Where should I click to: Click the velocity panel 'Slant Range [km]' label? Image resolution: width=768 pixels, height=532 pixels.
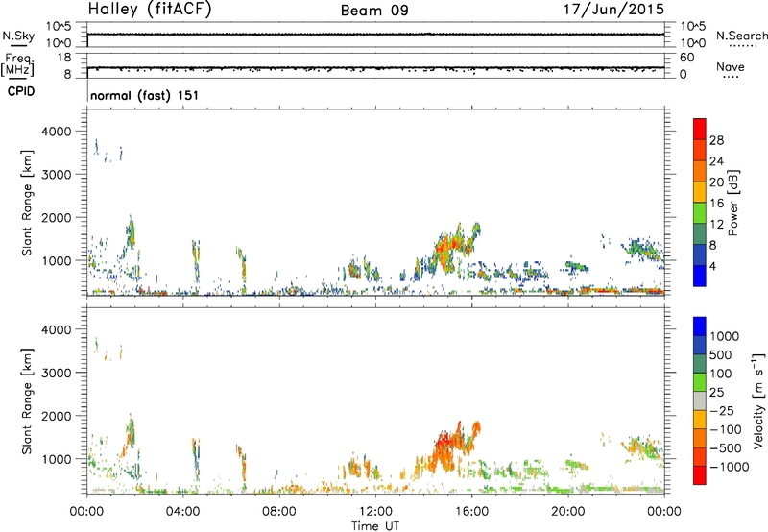tap(27, 401)
